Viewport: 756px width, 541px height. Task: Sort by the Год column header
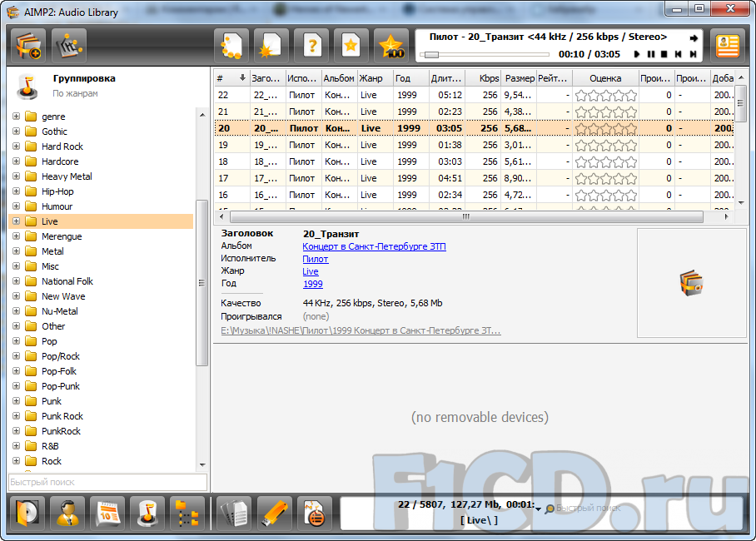click(410, 78)
